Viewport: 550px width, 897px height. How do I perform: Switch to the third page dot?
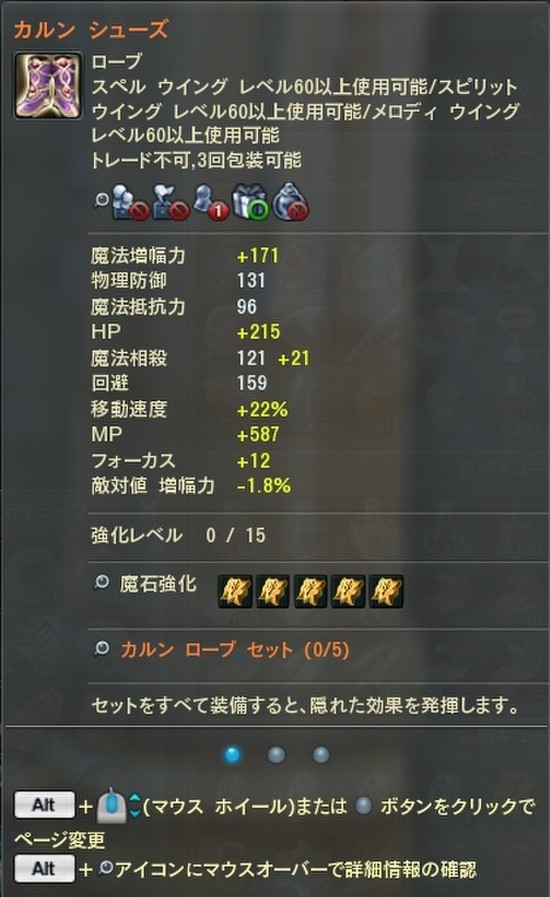coord(321,755)
